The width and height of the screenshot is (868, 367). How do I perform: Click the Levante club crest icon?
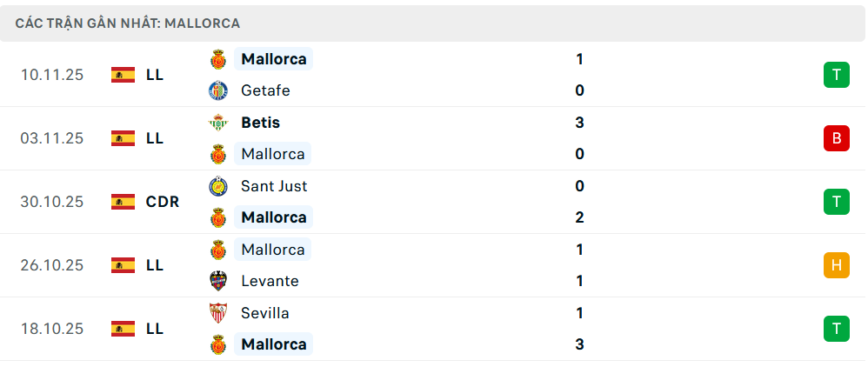(217, 281)
